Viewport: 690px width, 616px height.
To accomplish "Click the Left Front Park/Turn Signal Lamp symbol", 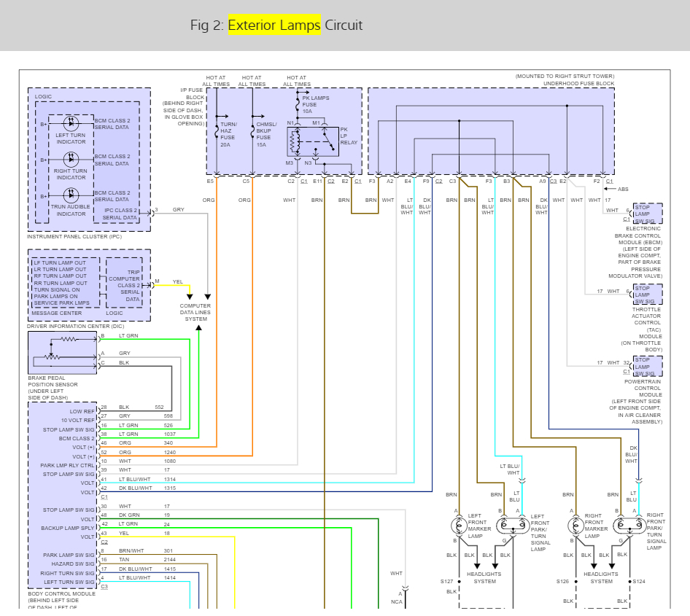I will [x=513, y=526].
